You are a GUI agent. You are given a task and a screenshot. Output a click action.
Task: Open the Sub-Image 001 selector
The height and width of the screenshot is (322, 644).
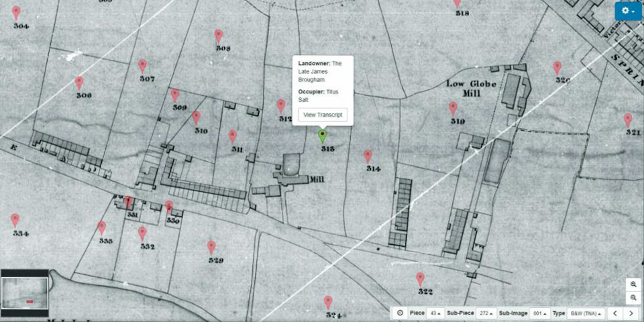click(539, 313)
